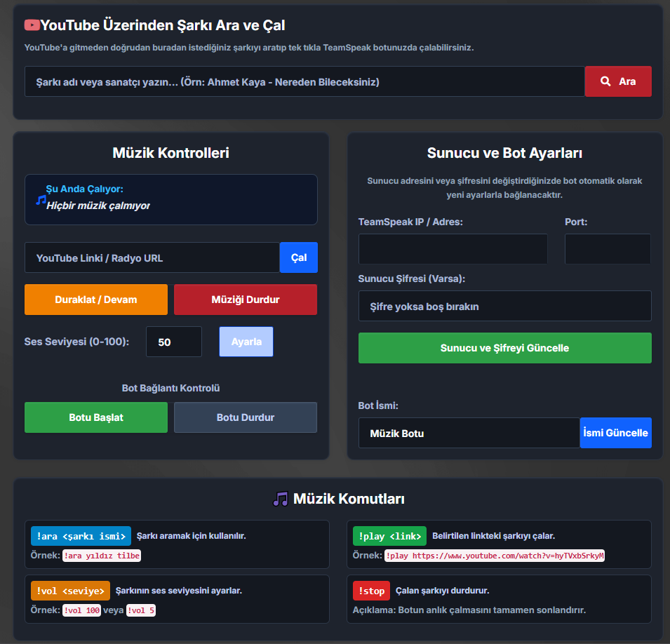
Task: Click the magnifier icon in Ara button
Action: (605, 81)
